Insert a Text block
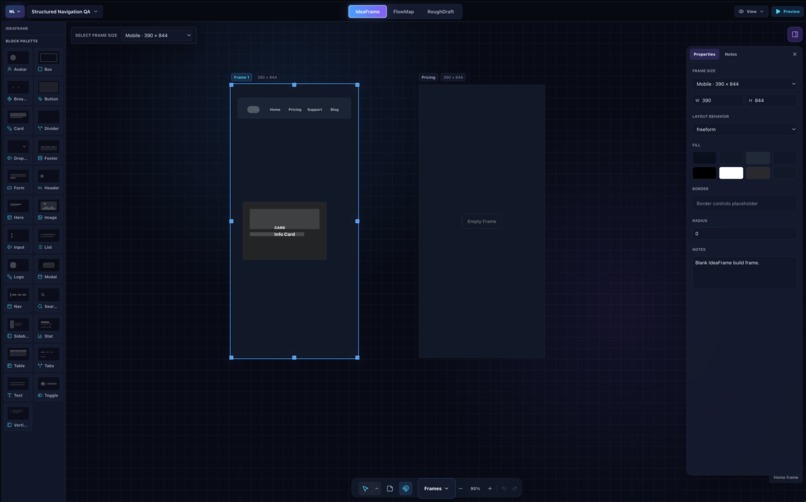The width and height of the screenshot is (806, 502). (18, 389)
